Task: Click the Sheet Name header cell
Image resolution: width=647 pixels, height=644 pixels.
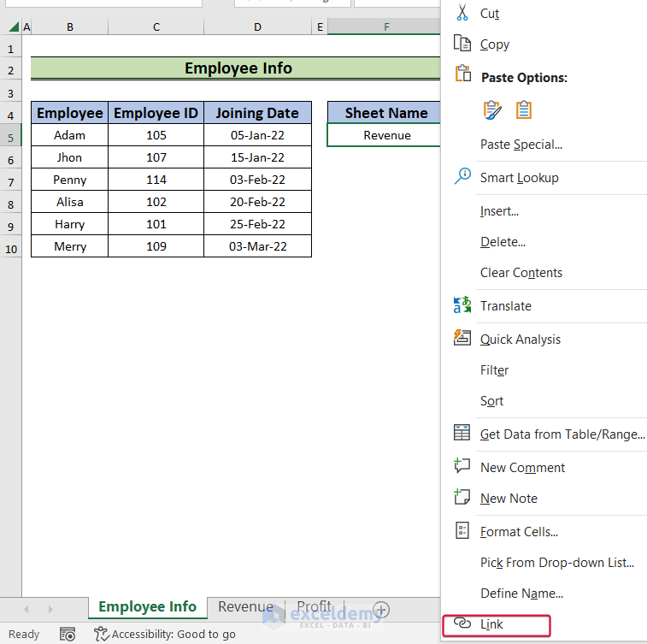Action: click(384, 113)
